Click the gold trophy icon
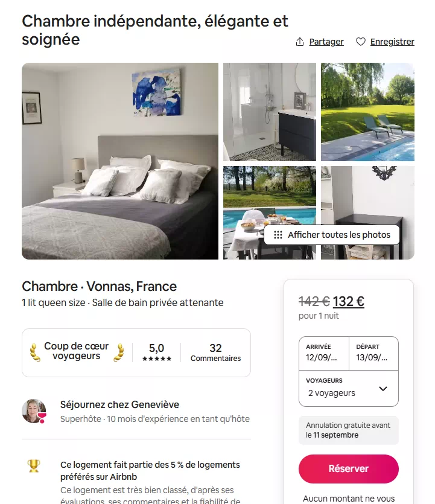Viewport: 435px width, 504px height. click(34, 466)
